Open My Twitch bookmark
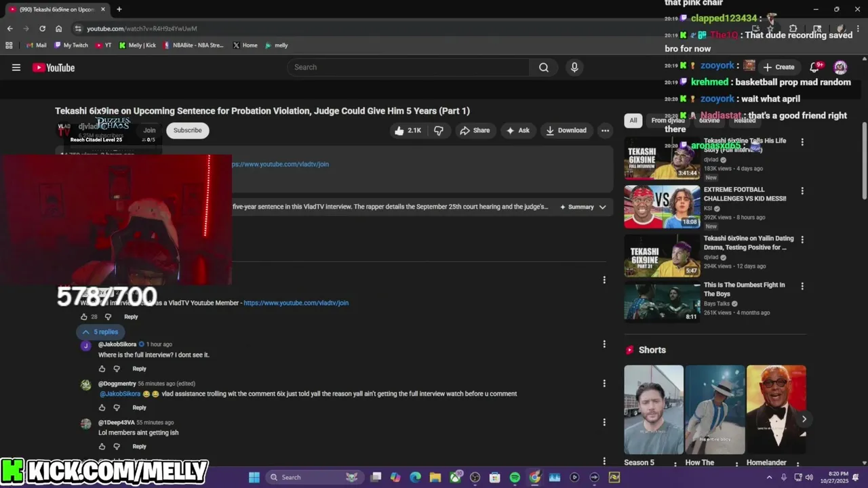Image resolution: width=868 pixels, height=488 pixels. pyautogui.click(x=71, y=45)
